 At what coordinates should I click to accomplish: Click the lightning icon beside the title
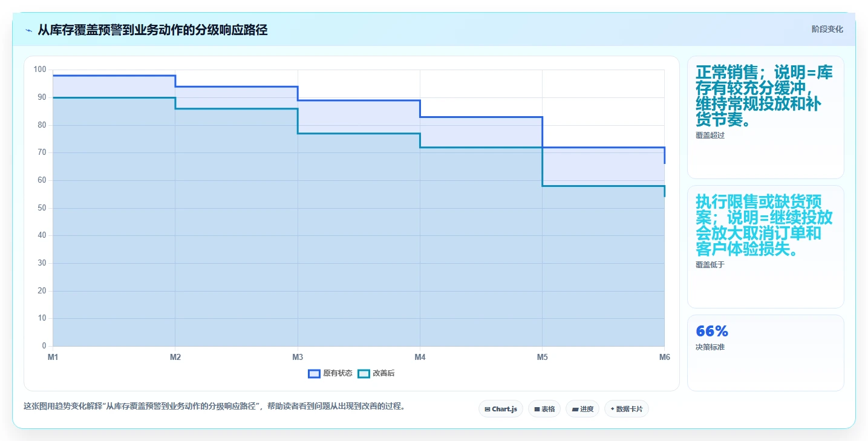click(28, 30)
